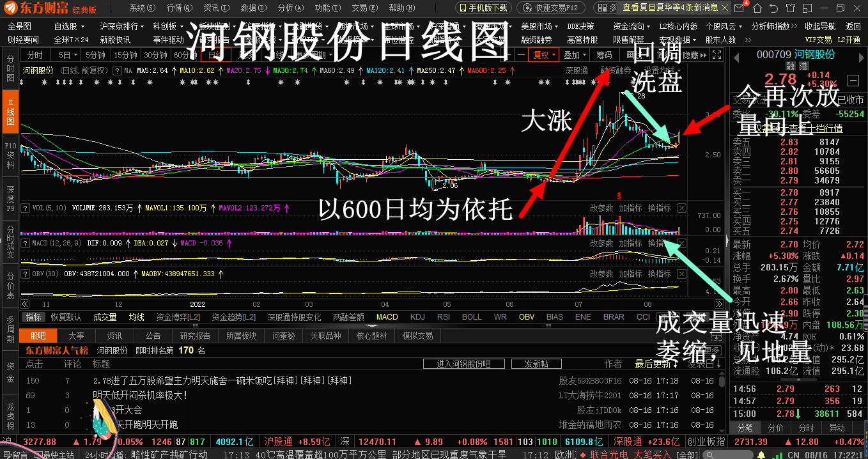868x459 pixels.
Task: Click the — toggle on the chart toolbar
Action: (x=521, y=54)
